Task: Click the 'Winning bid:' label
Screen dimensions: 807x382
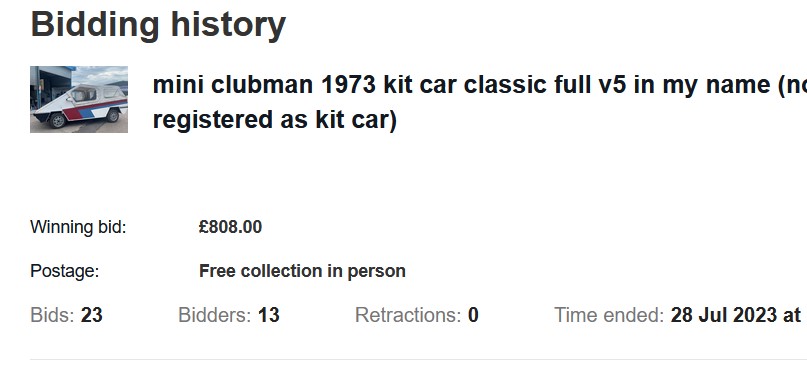Action: [x=78, y=227]
